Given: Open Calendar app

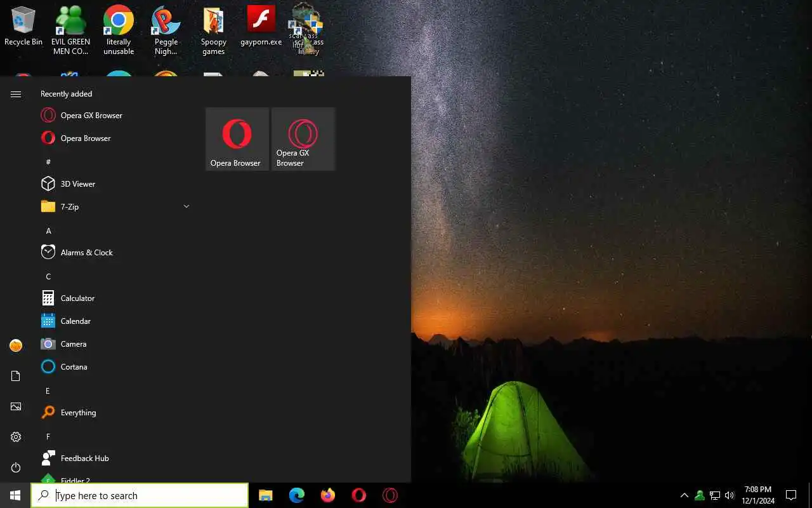Looking at the screenshot, I should [x=114, y=321].
